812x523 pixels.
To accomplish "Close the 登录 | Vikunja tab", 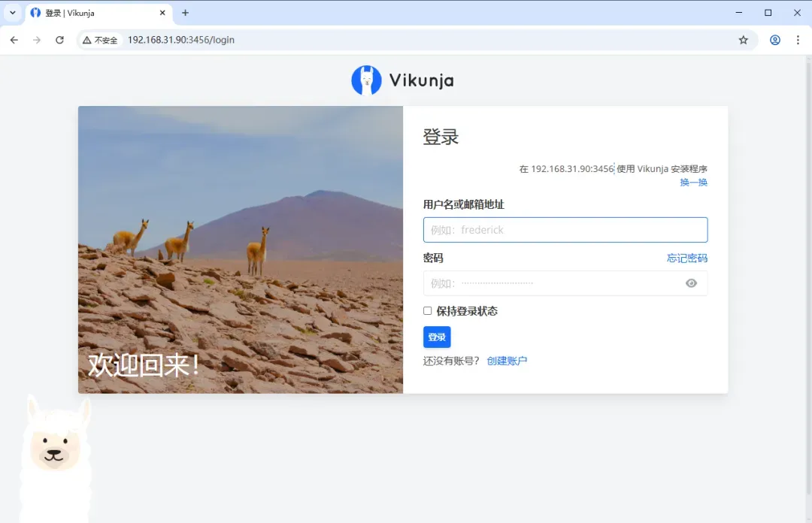I will click(162, 13).
